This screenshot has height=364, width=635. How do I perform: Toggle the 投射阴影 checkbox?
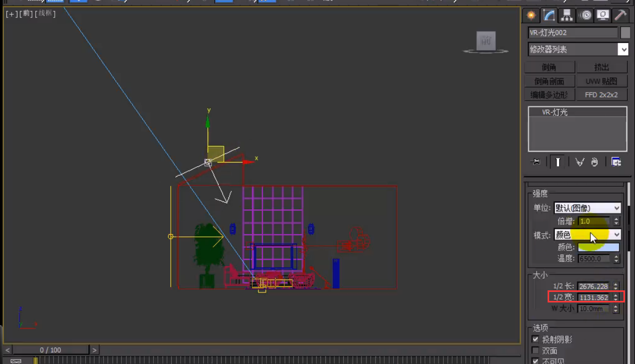coord(535,339)
